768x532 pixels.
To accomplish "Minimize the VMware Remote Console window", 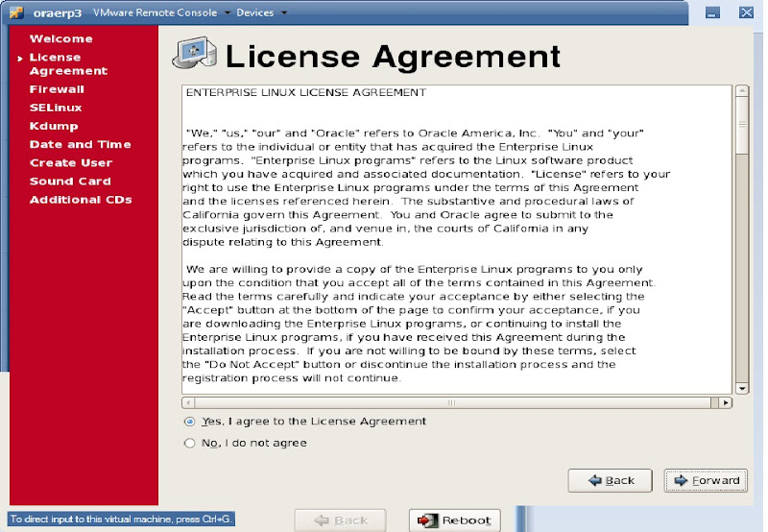I will tap(712, 12).
